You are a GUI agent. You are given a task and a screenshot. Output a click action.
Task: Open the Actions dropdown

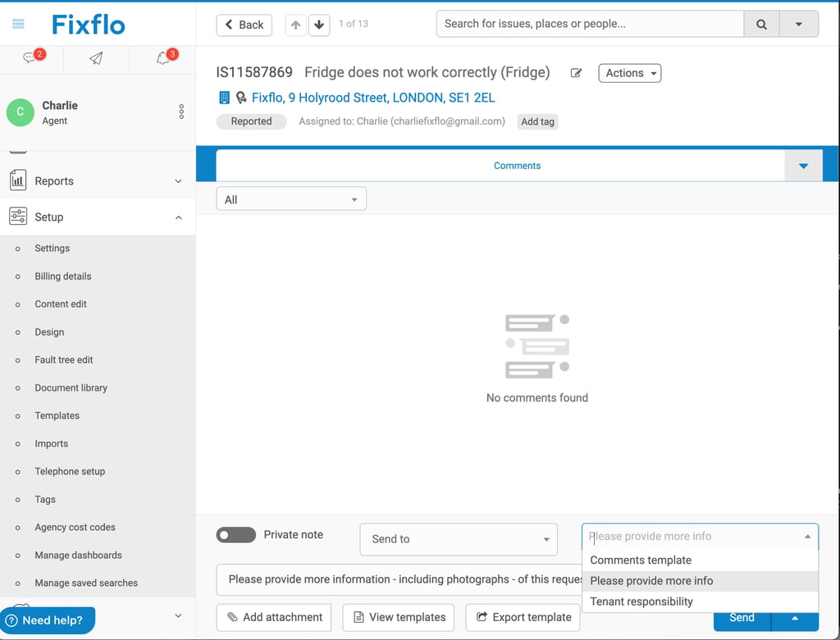[x=629, y=73]
